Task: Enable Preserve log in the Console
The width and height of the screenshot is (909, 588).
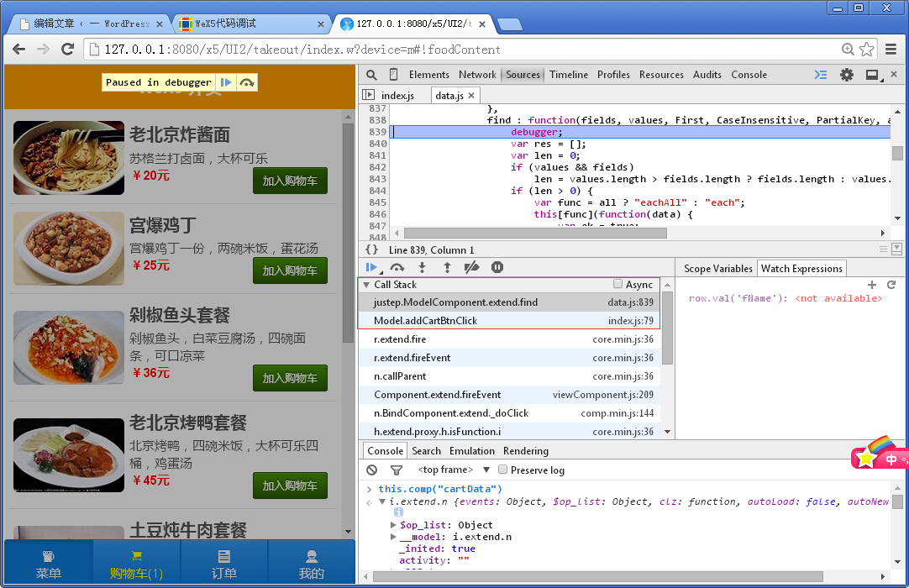Action: click(x=502, y=470)
